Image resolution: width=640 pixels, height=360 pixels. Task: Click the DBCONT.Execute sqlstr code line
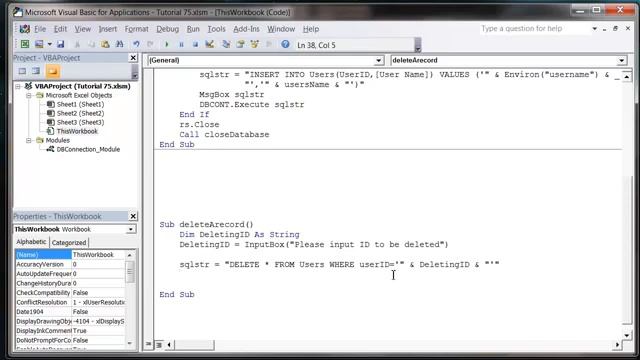[251, 104]
